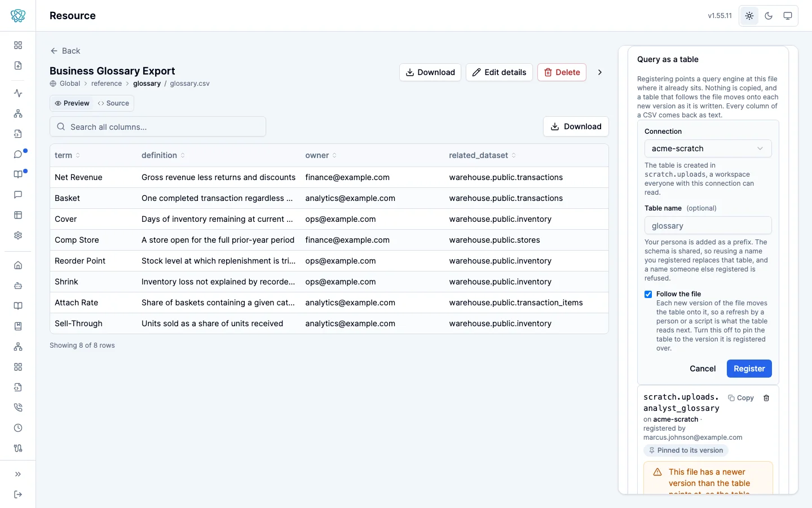Open the open-book icon with blue dot
Screen dimensions: 812x508
18,174
